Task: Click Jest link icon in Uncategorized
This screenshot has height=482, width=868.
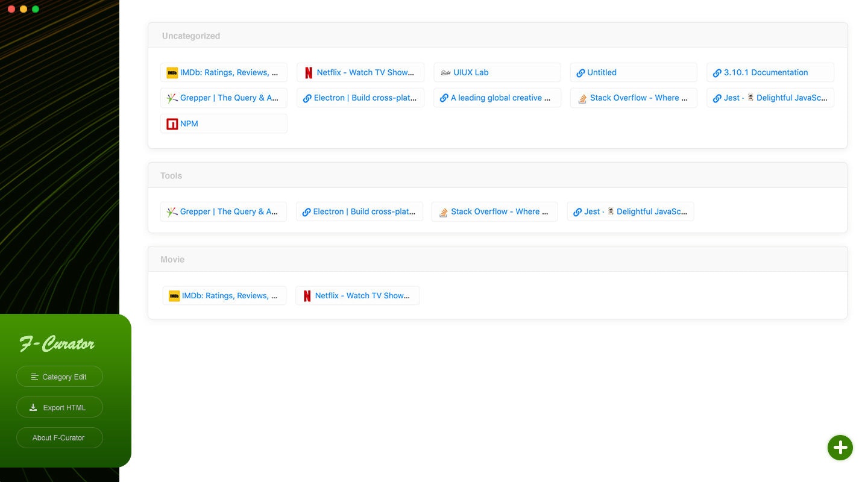Action: pos(717,98)
